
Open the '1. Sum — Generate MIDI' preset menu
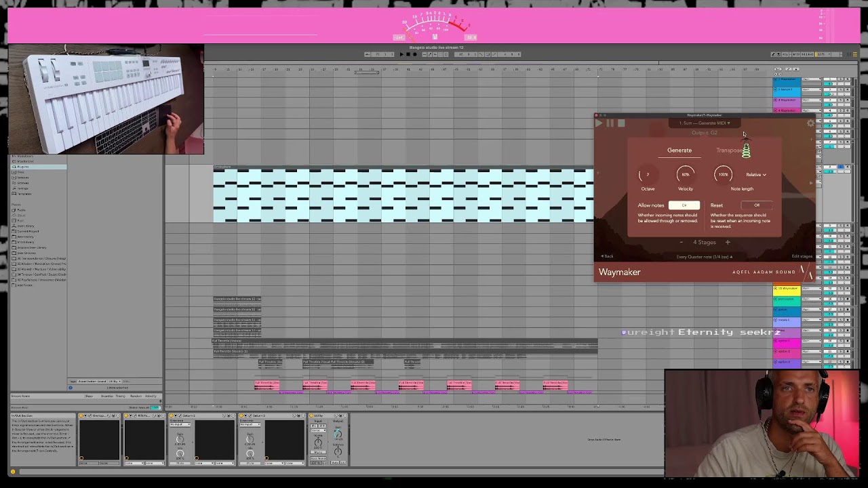[705, 123]
